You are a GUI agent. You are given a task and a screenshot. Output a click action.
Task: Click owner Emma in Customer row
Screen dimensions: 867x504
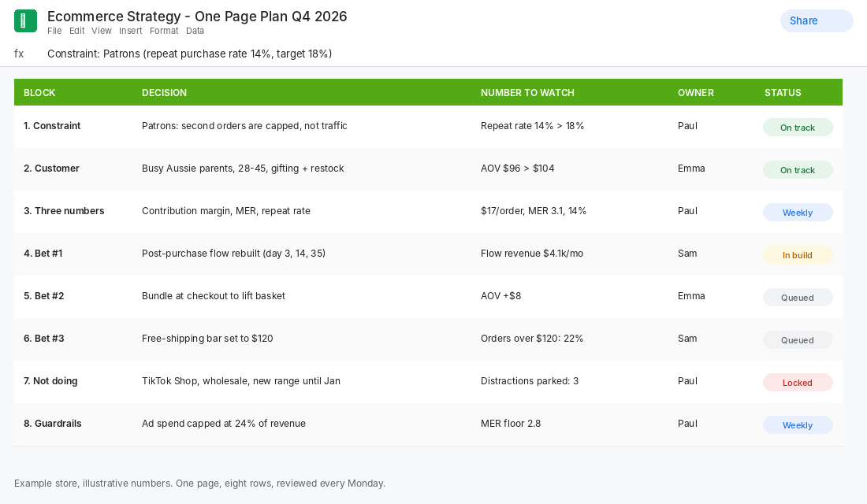pyautogui.click(x=691, y=169)
